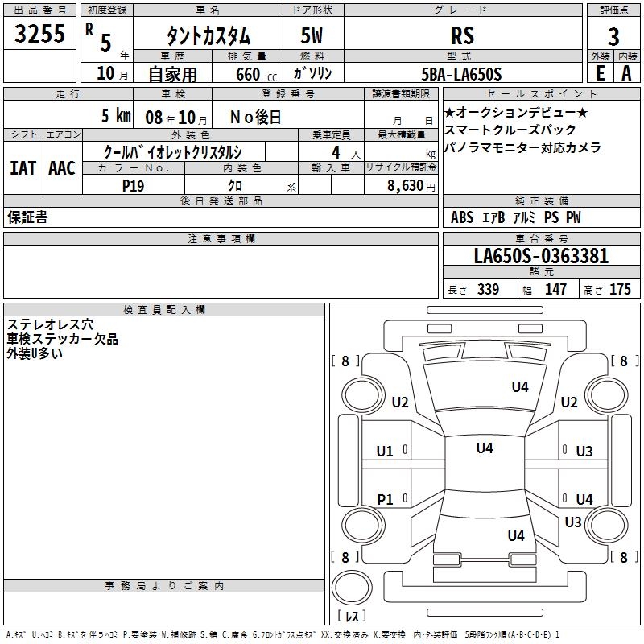This screenshot has width=644, height=644.
Task: Click mileage value 5 km
Action: point(116,116)
